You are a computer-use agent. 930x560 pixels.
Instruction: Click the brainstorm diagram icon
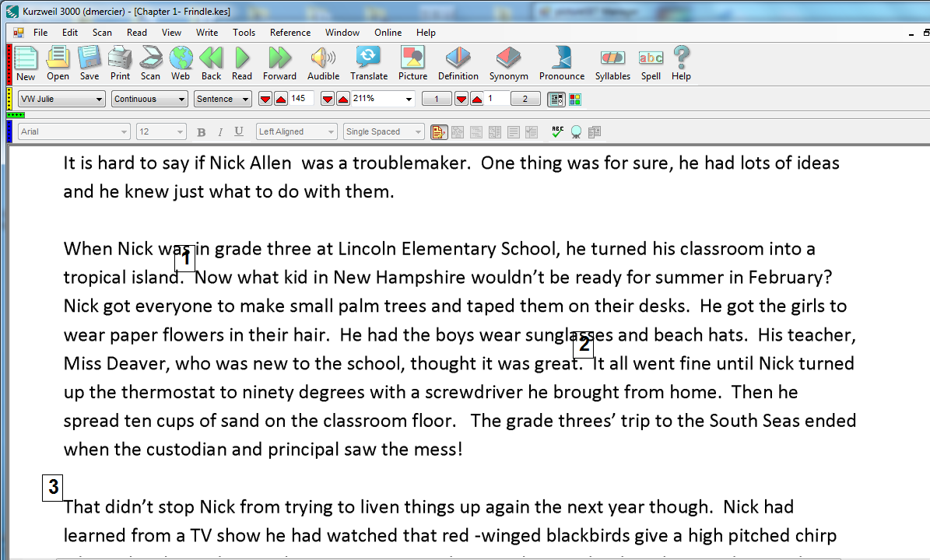458,132
